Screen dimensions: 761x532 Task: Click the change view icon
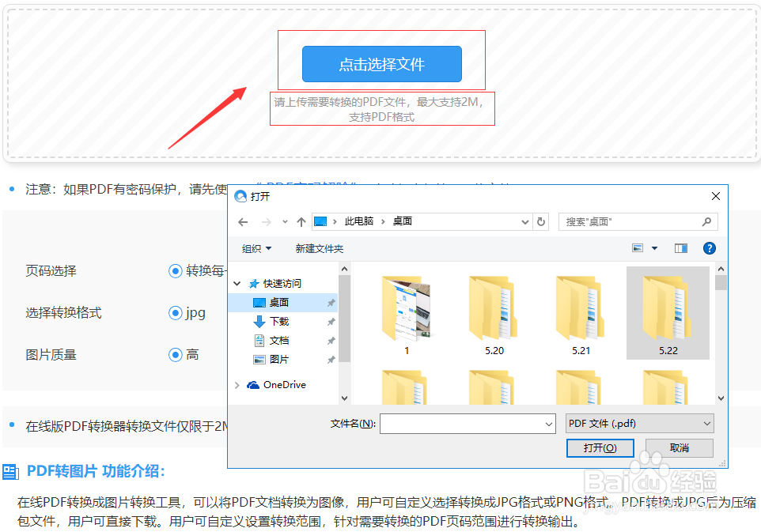coord(638,247)
